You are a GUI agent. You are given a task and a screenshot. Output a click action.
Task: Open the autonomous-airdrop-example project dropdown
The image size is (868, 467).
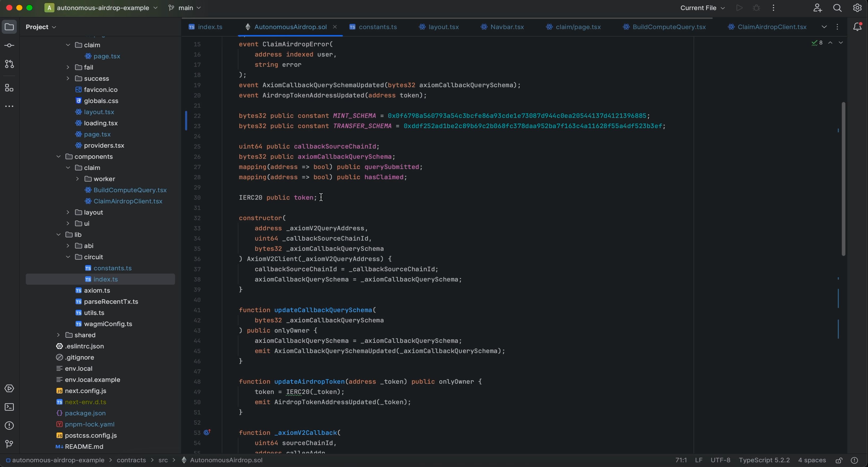[x=101, y=8]
